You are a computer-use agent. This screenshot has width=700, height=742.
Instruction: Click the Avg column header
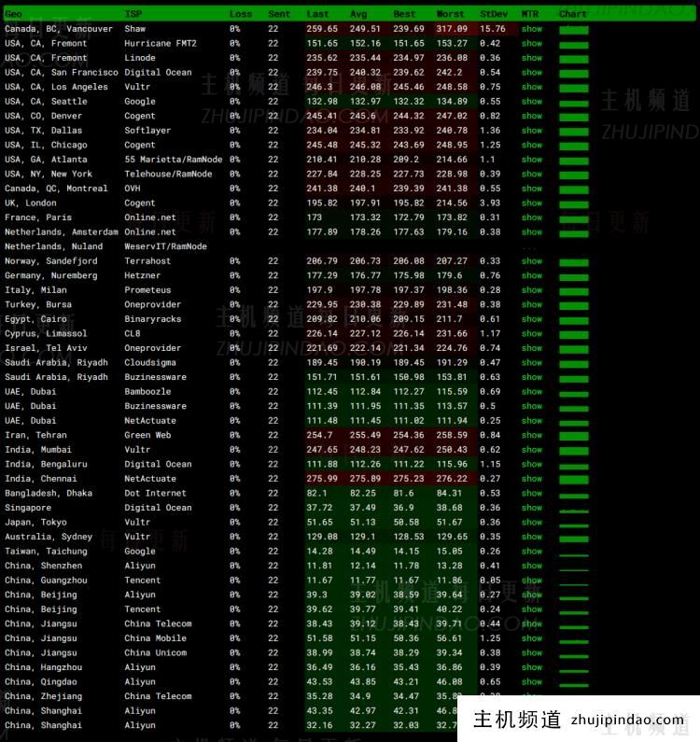(358, 14)
